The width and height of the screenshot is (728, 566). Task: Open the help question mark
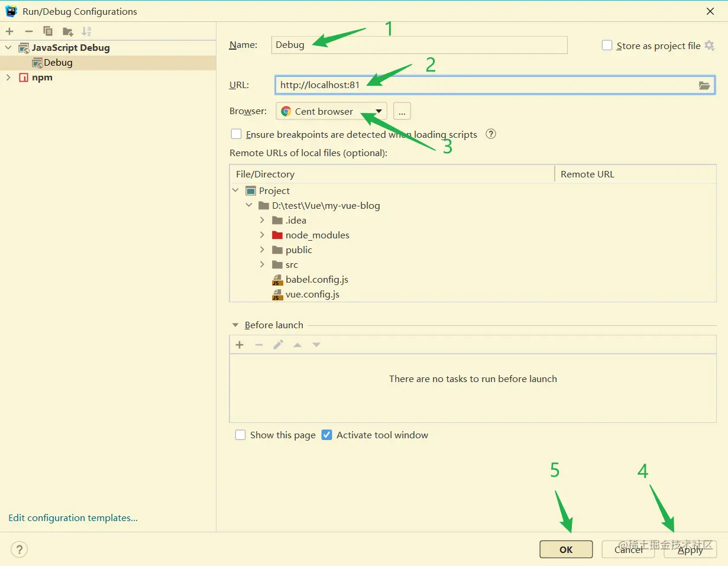19,549
